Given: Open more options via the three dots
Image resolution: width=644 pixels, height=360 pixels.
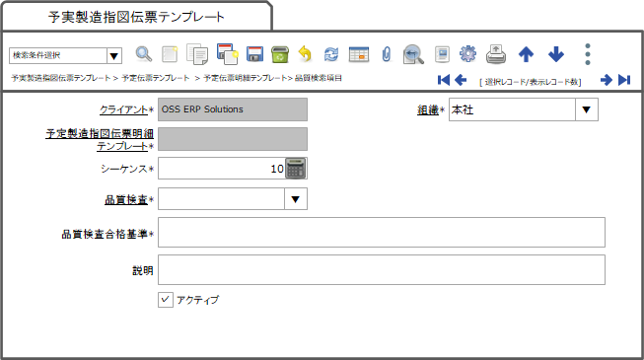Looking at the screenshot, I should (x=588, y=54).
